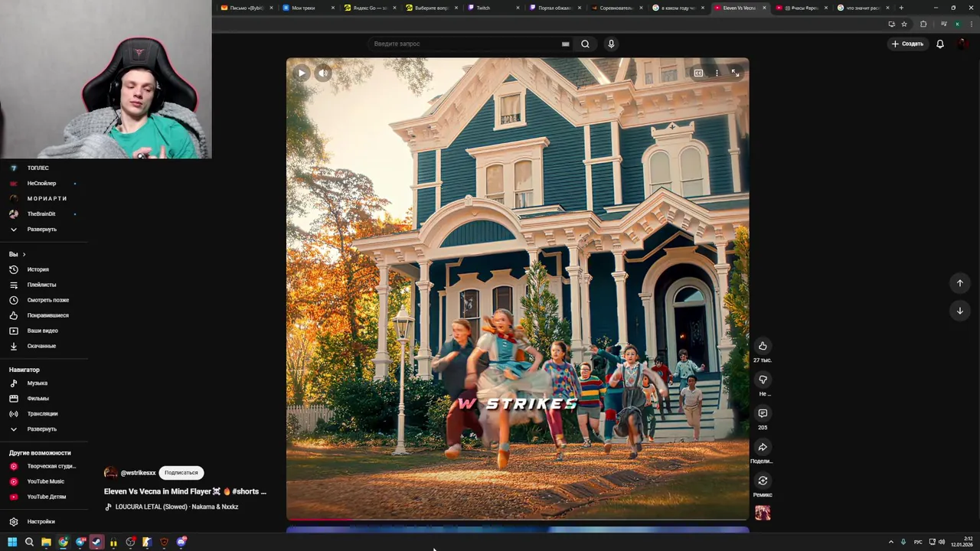Open the account avatar menu

pyautogui.click(x=964, y=44)
